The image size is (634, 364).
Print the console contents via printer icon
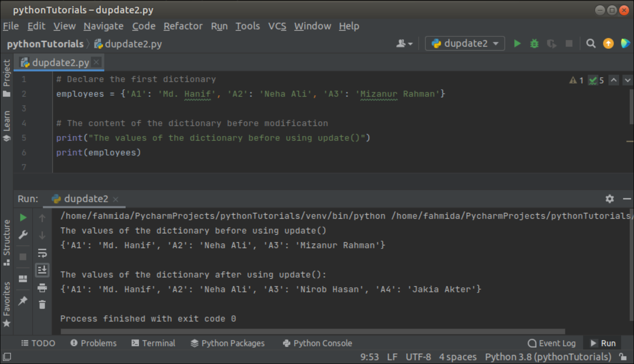(42, 287)
